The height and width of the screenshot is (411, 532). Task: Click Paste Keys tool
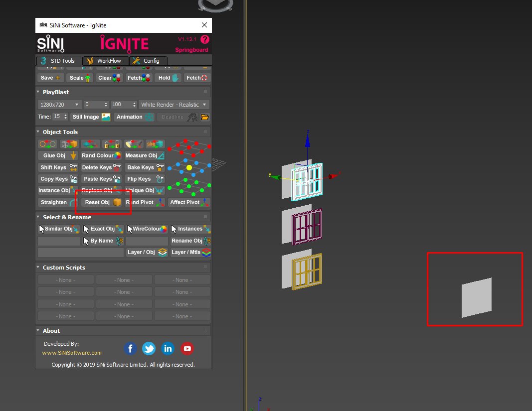101,179
